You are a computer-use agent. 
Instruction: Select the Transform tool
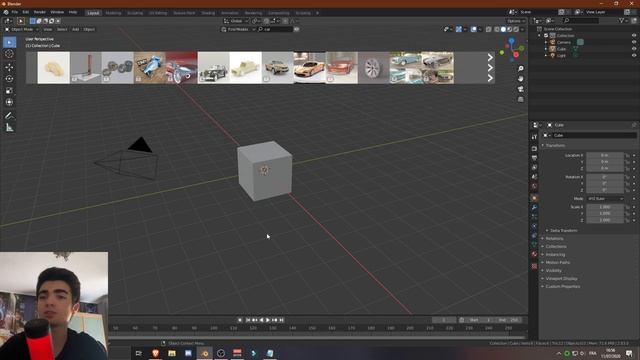[x=9, y=102]
